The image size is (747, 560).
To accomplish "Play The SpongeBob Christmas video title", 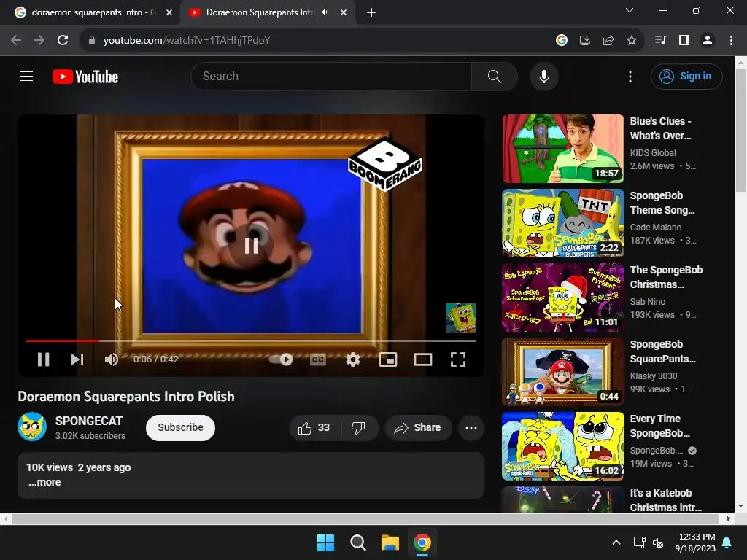I will [x=666, y=277].
